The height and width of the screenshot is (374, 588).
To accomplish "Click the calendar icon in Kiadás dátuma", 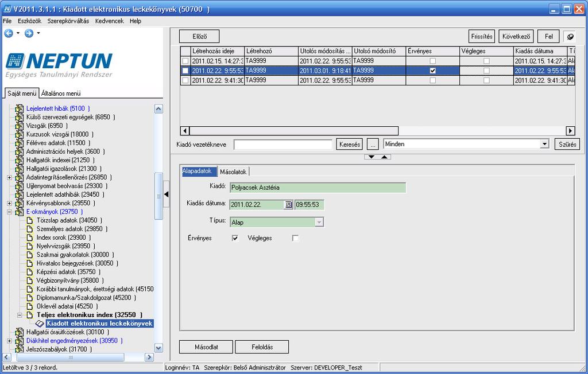I will pos(288,205).
